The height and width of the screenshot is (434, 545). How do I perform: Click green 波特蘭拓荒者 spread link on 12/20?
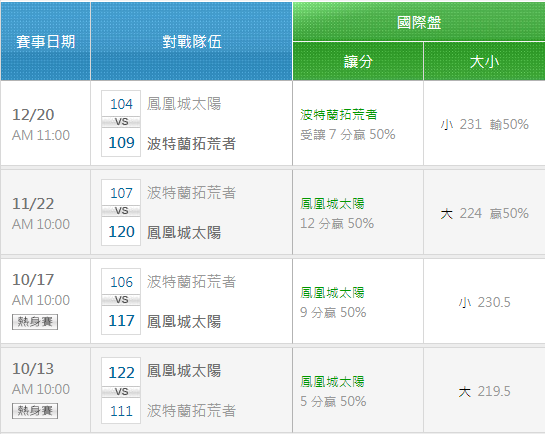coord(339,114)
